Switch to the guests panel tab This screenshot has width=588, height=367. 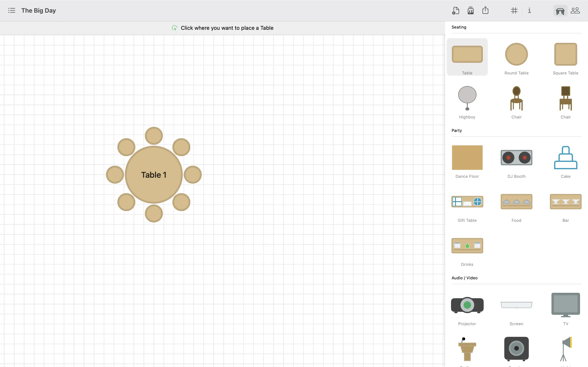pos(575,10)
